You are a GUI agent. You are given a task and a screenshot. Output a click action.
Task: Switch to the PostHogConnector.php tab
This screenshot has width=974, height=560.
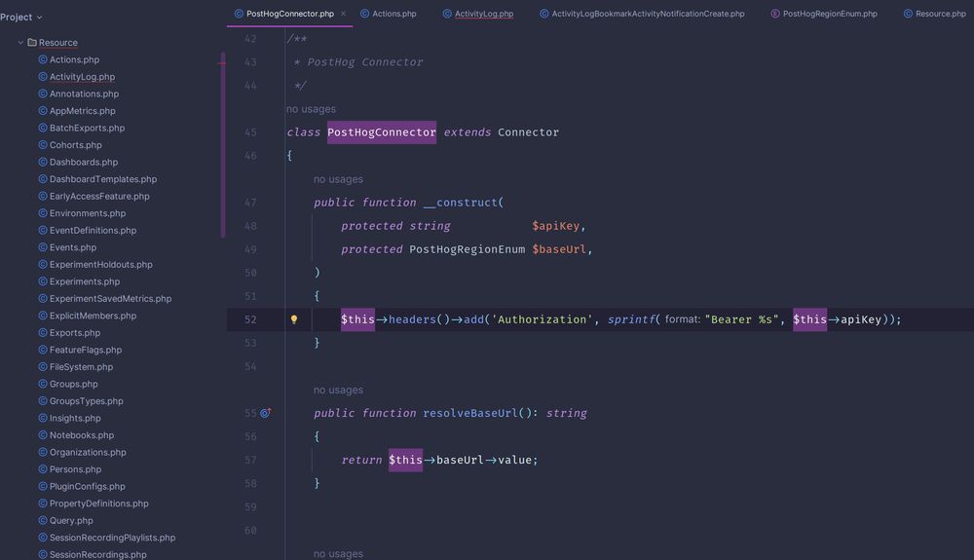289,14
